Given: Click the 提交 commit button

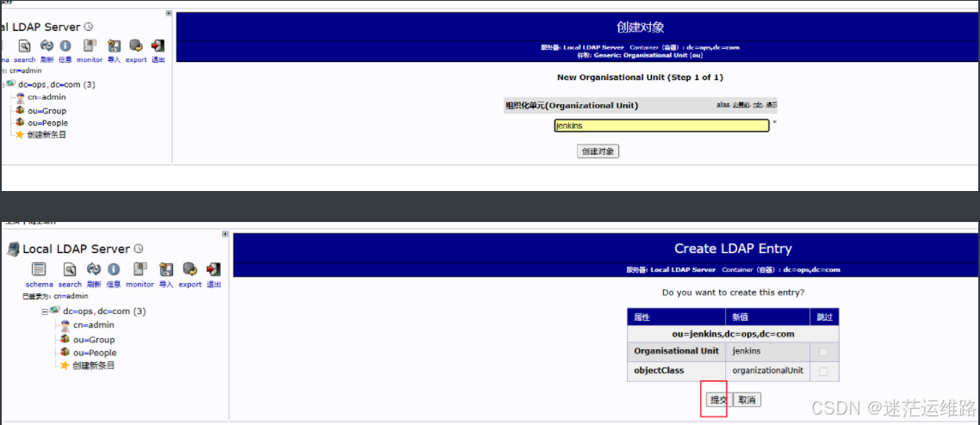Looking at the screenshot, I should click(x=717, y=400).
